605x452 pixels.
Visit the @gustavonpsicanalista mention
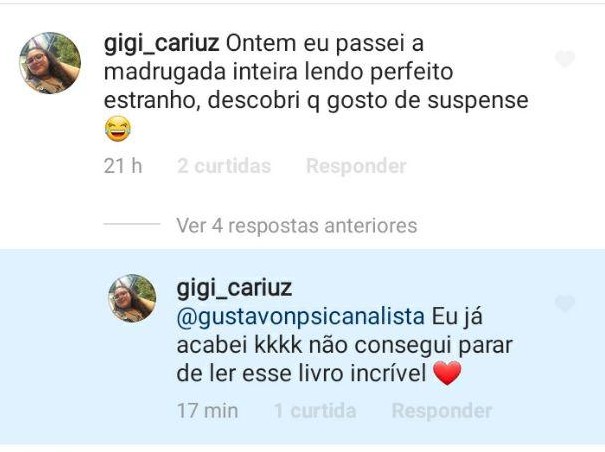point(301,317)
